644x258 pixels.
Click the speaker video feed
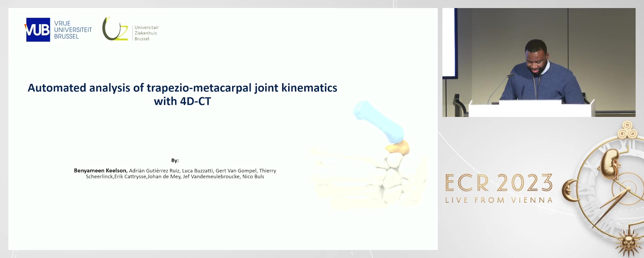(x=539, y=62)
